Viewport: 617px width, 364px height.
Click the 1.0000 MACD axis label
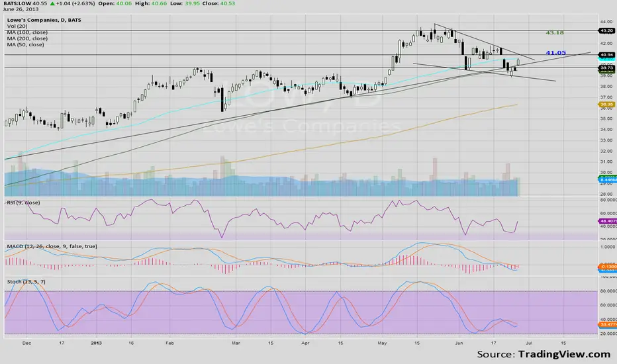[x=608, y=247]
